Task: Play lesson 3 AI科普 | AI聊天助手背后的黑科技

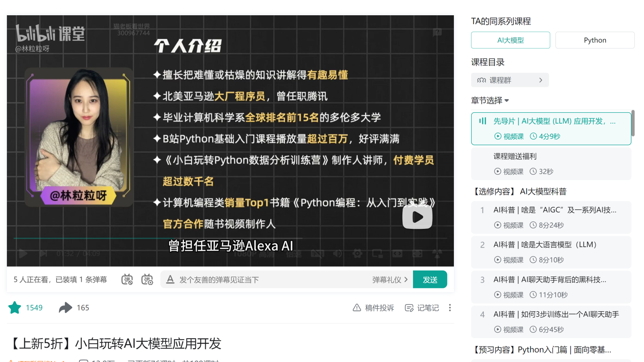Action: point(551,287)
